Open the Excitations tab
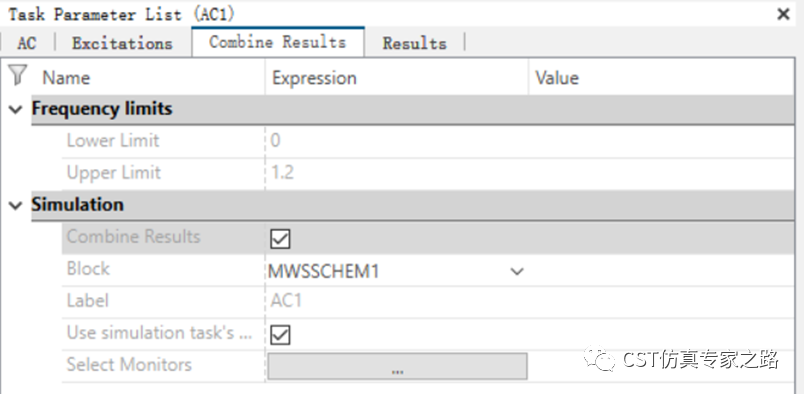The height and width of the screenshot is (394, 804). tap(122, 43)
